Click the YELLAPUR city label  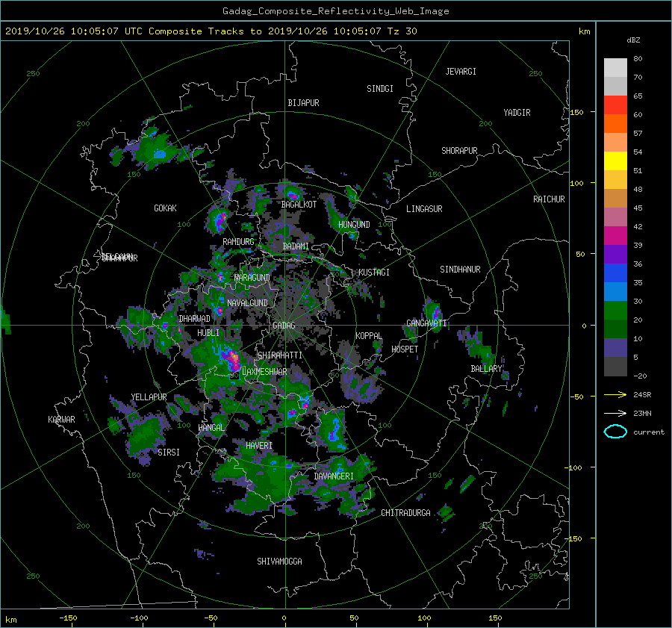pos(149,397)
